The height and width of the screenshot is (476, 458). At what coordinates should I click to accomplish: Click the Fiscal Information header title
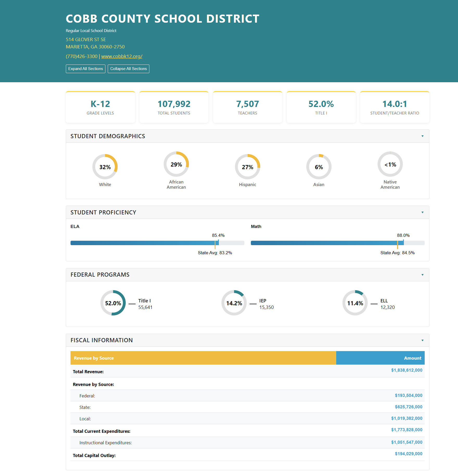pyautogui.click(x=101, y=340)
